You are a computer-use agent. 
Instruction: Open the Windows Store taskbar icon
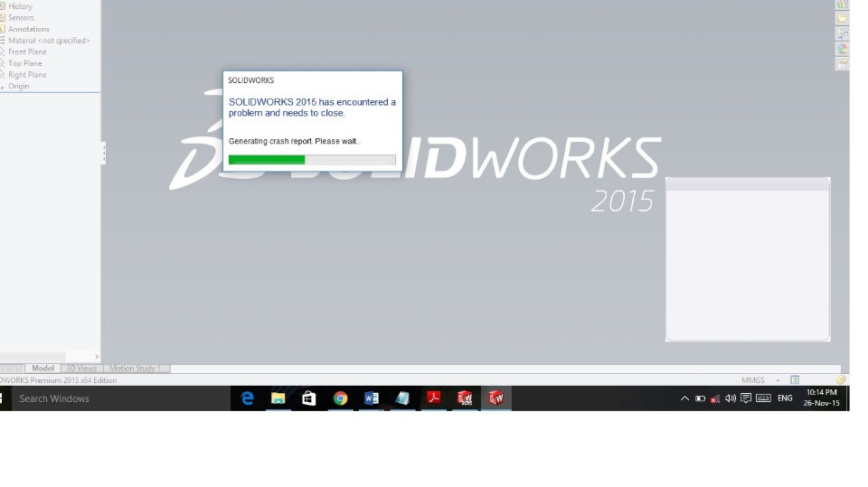click(309, 398)
